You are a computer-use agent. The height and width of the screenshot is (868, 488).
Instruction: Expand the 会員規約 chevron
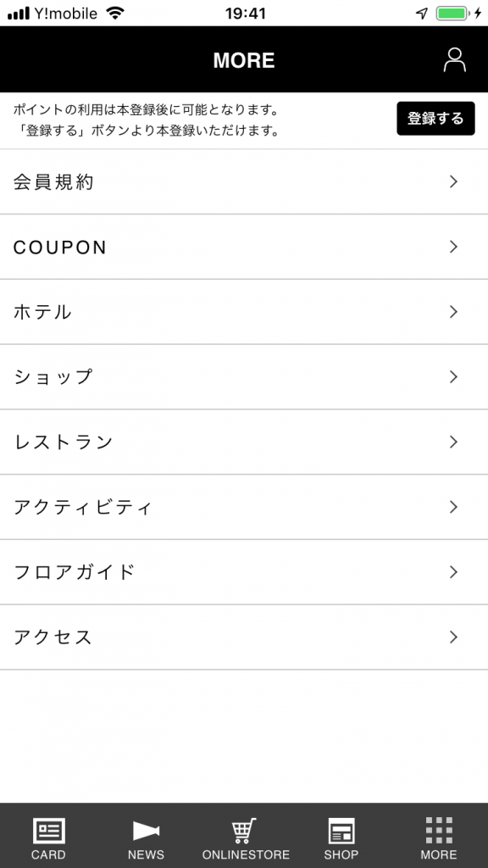454,181
